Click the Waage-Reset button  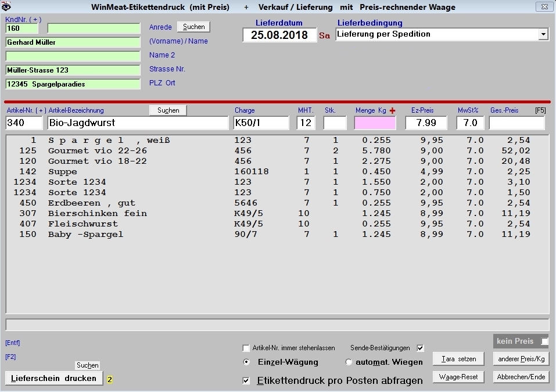[x=458, y=377]
